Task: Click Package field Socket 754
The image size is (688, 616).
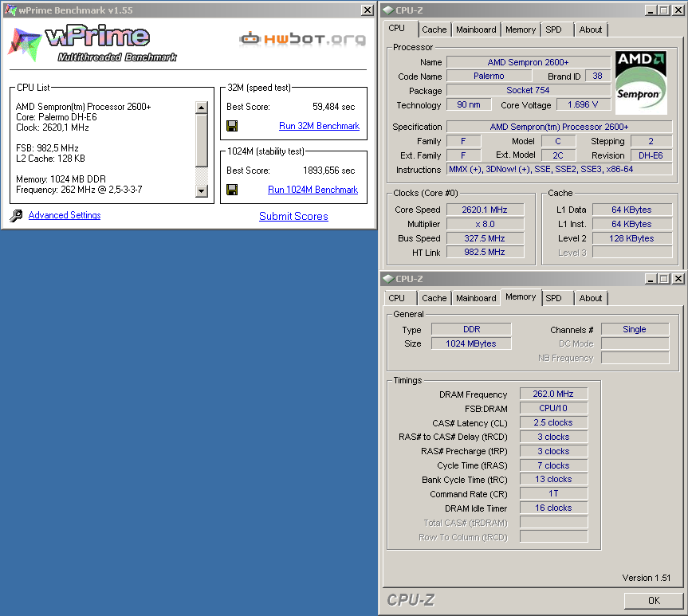Action: click(529, 90)
